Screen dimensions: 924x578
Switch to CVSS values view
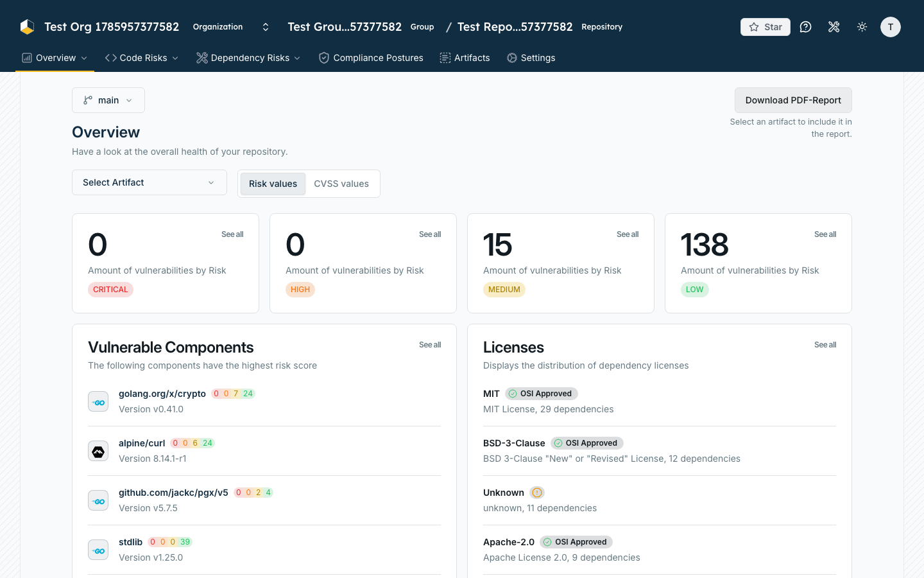coord(341,184)
